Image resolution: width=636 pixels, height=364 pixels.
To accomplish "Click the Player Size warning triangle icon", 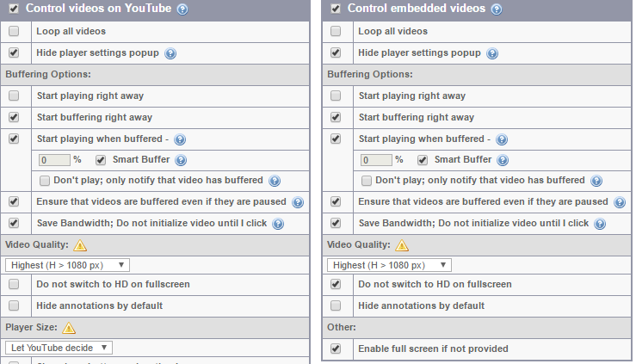I will [x=69, y=328].
